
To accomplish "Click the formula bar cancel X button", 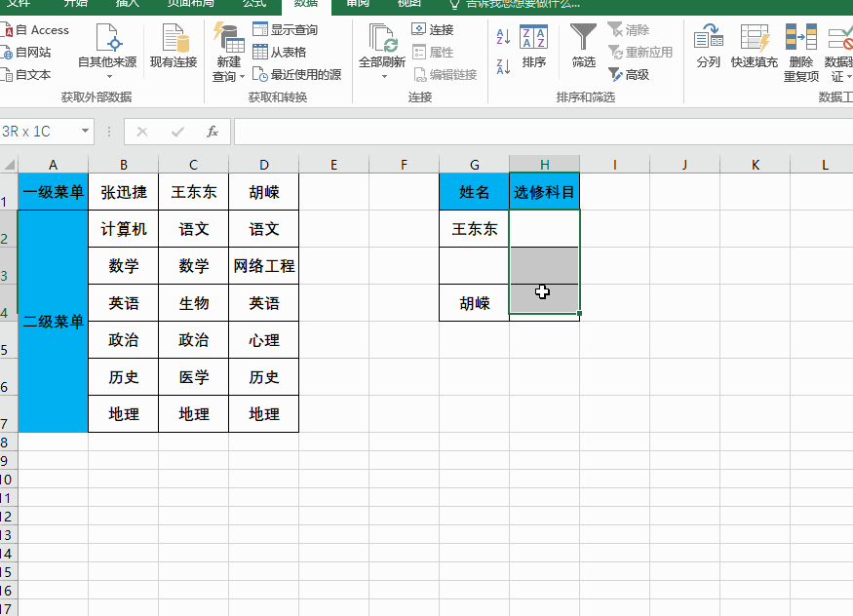I will (x=142, y=132).
